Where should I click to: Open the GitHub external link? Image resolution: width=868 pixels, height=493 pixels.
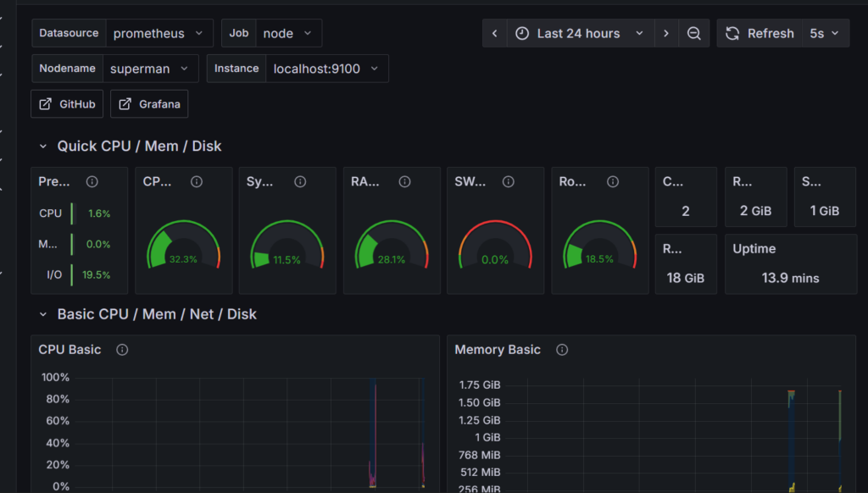point(67,104)
